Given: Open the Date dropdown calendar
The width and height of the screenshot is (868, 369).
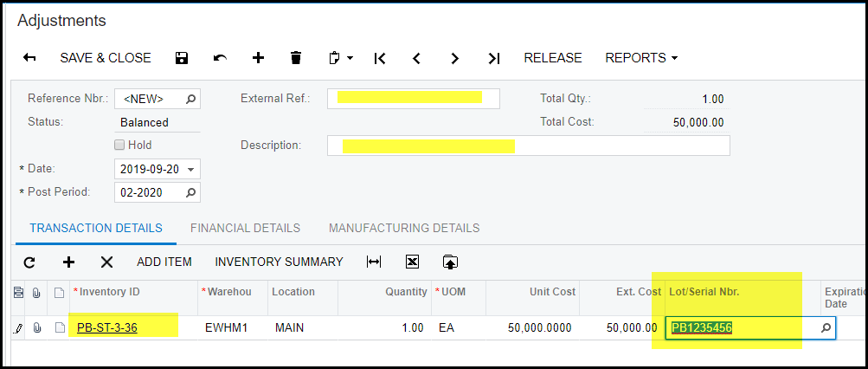Looking at the screenshot, I should (190, 169).
